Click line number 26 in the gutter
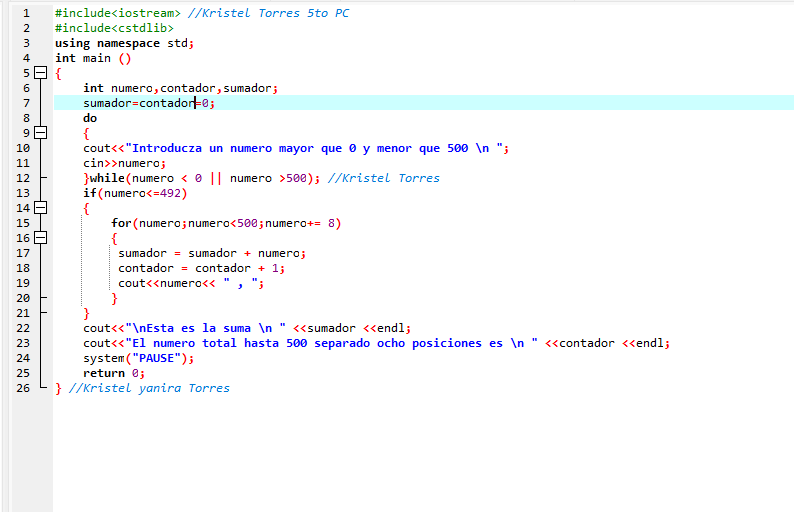 point(23,388)
